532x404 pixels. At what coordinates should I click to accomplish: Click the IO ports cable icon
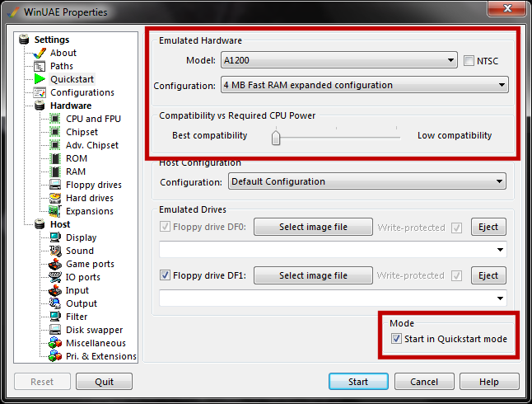click(x=55, y=277)
